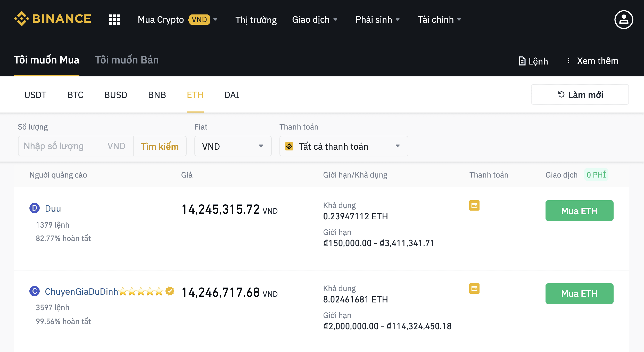Click the 82.77% hoàn tất completion rate
The image size is (644, 352).
[63, 238]
